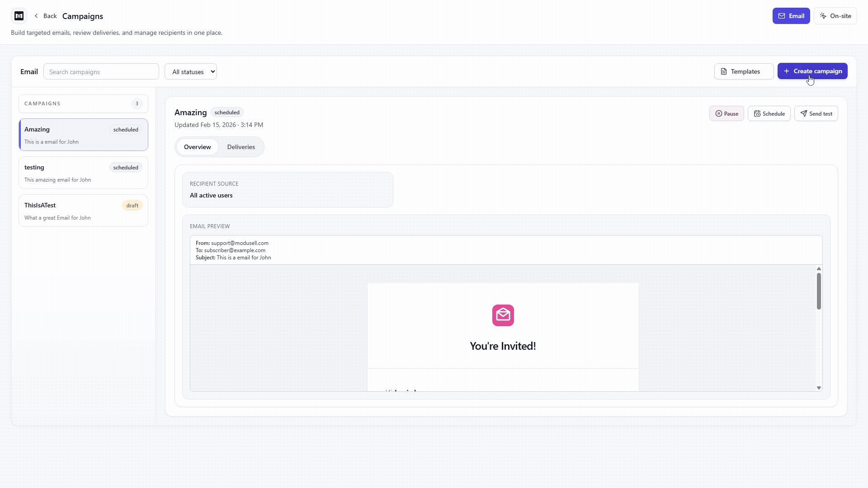Image resolution: width=868 pixels, height=488 pixels.
Task: Send a test via paper plane button
Action: coord(816,114)
